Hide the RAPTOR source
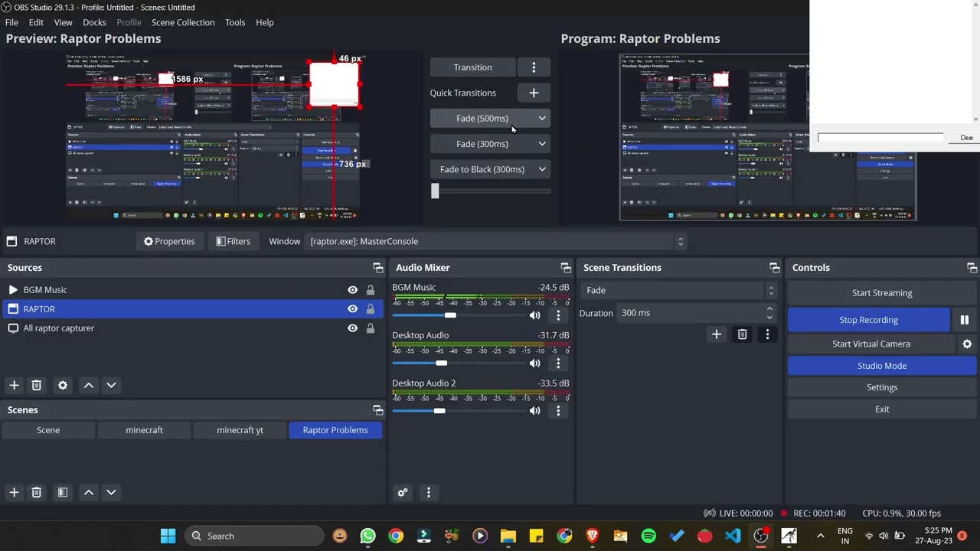This screenshot has height=551, width=980. point(352,309)
